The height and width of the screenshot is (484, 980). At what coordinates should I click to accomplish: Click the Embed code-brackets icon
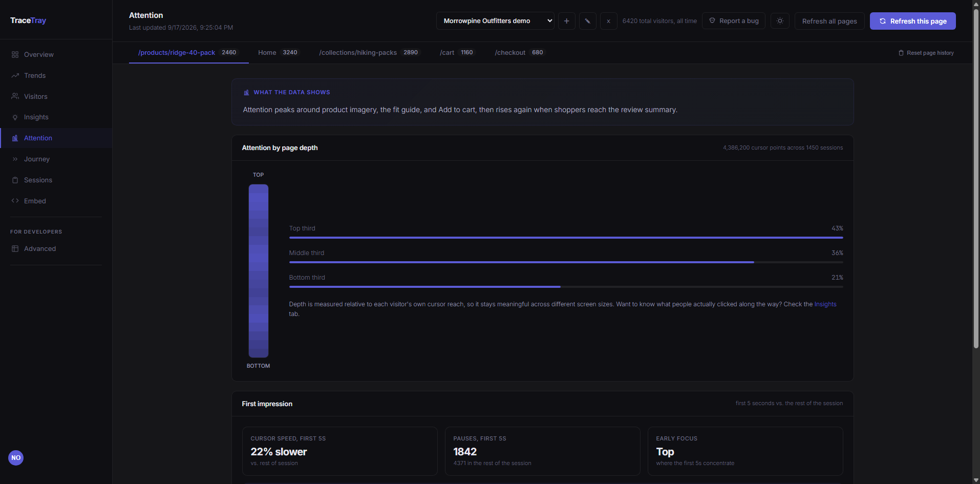[15, 201]
